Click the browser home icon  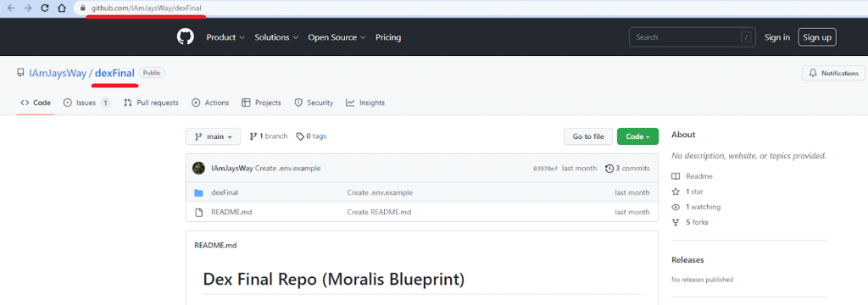point(63,8)
